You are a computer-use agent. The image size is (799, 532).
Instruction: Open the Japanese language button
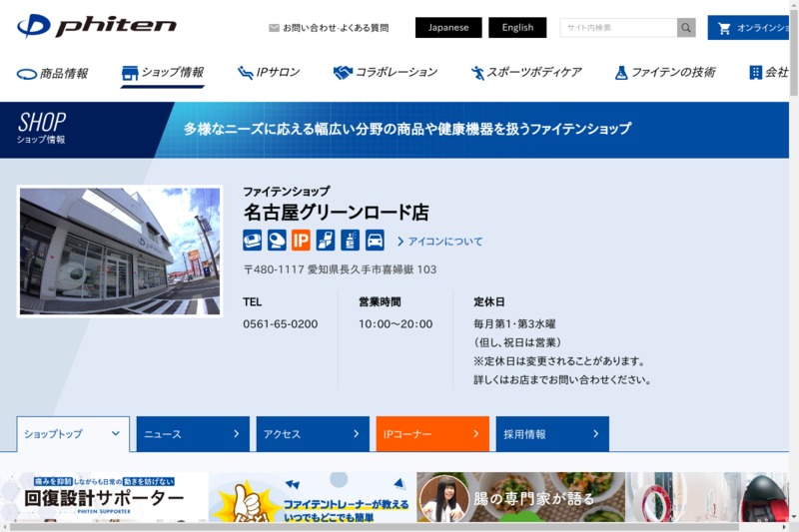448,28
